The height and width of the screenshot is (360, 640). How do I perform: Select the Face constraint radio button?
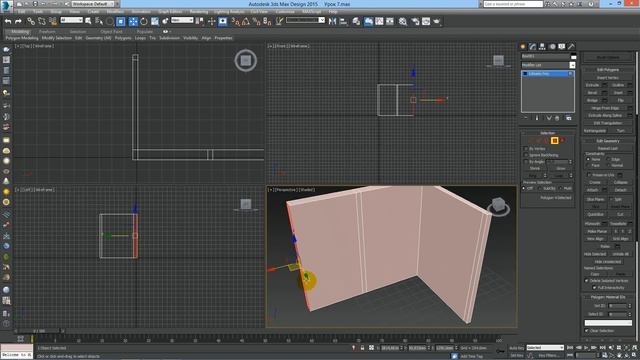pyautogui.click(x=588, y=165)
